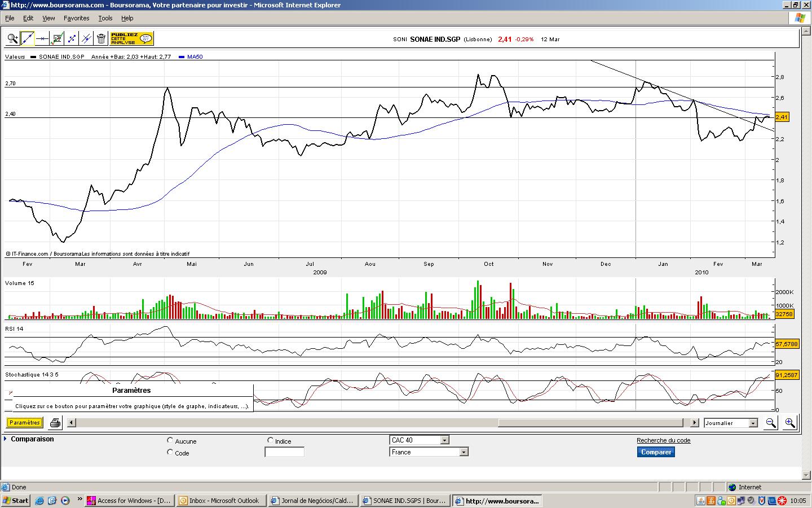Zoom in the chart with plus magnifier

[x=789, y=423]
